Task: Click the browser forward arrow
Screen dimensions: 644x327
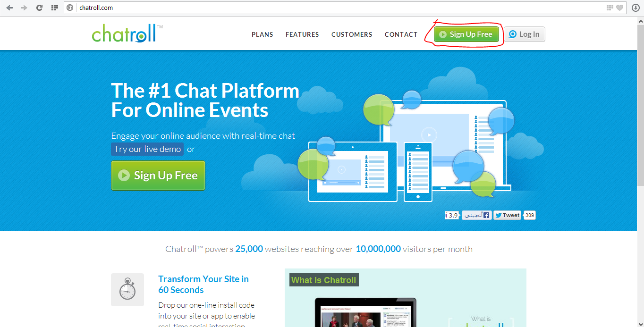Action: (24, 8)
